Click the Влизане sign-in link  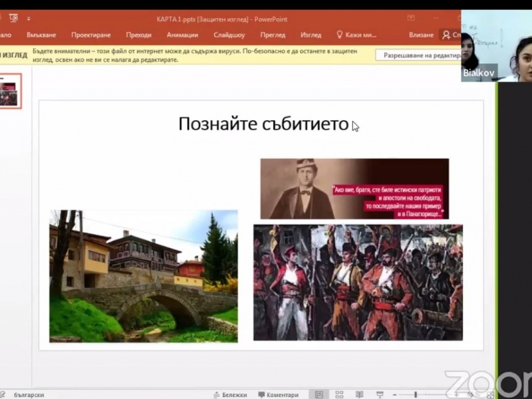[421, 35]
